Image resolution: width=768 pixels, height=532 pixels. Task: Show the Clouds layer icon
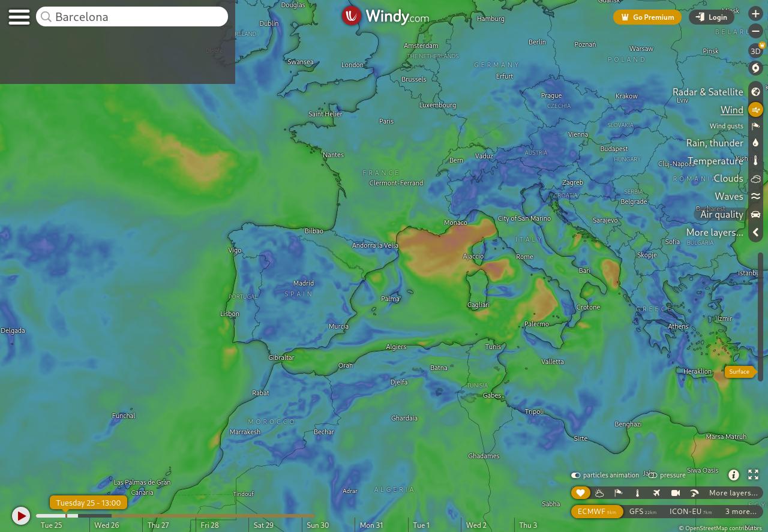coord(755,179)
